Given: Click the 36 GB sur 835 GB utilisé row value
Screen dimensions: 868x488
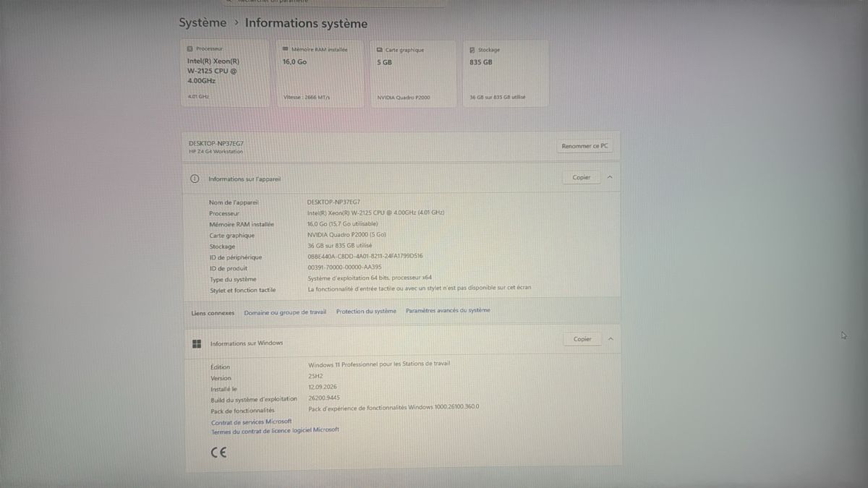Looking at the screenshot, I should coord(339,245).
